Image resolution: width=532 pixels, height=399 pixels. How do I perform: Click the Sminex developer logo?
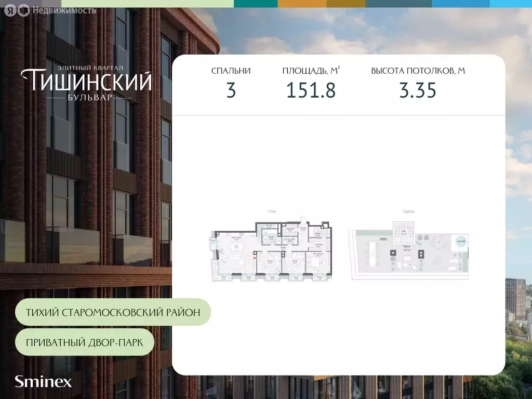[43, 382]
